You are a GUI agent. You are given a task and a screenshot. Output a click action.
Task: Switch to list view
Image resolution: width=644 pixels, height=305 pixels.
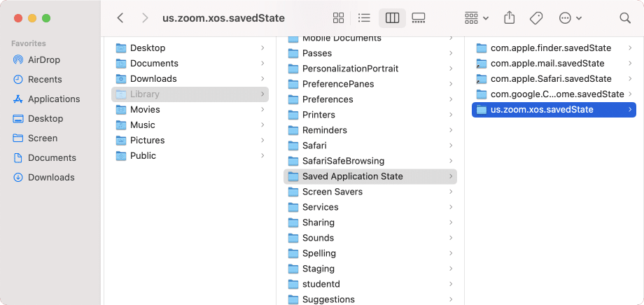[x=364, y=18]
